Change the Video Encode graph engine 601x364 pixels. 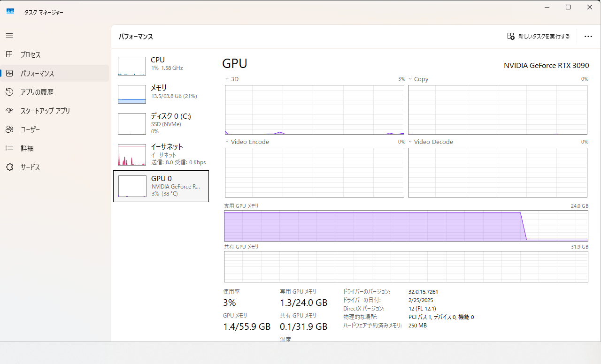[227, 142]
